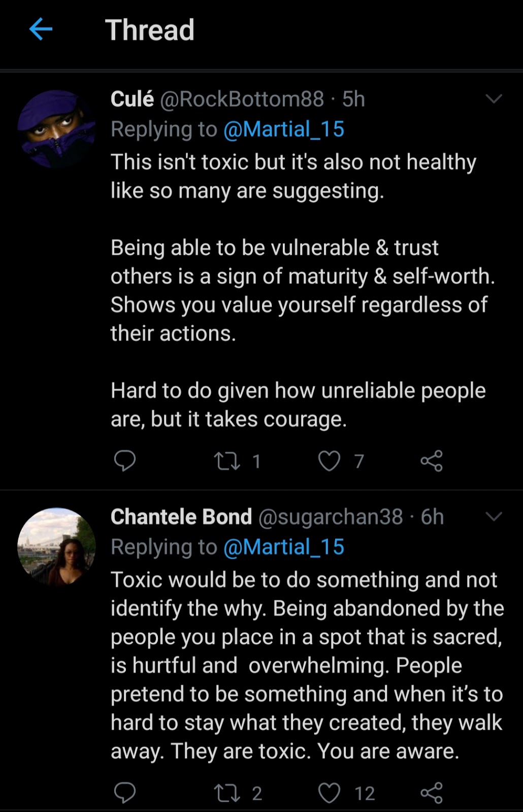Open options chevron on Chantele Bond's tweet
523x812 pixels.
[494, 517]
